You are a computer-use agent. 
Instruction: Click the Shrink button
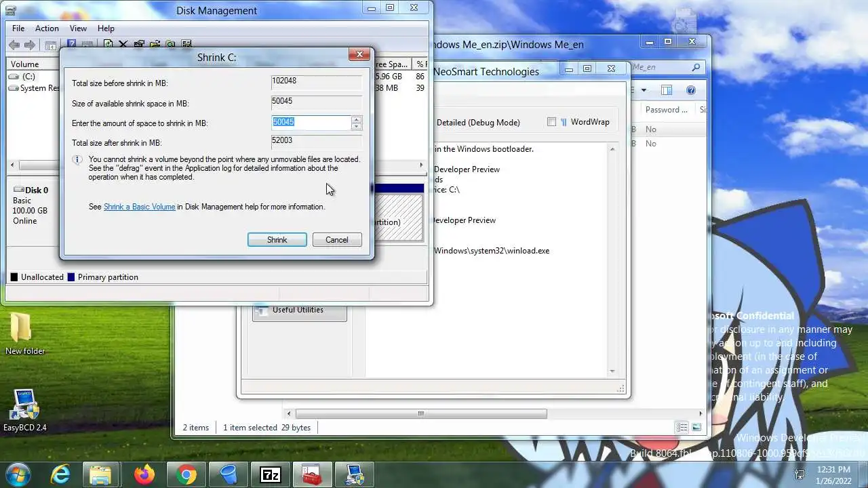(277, 240)
